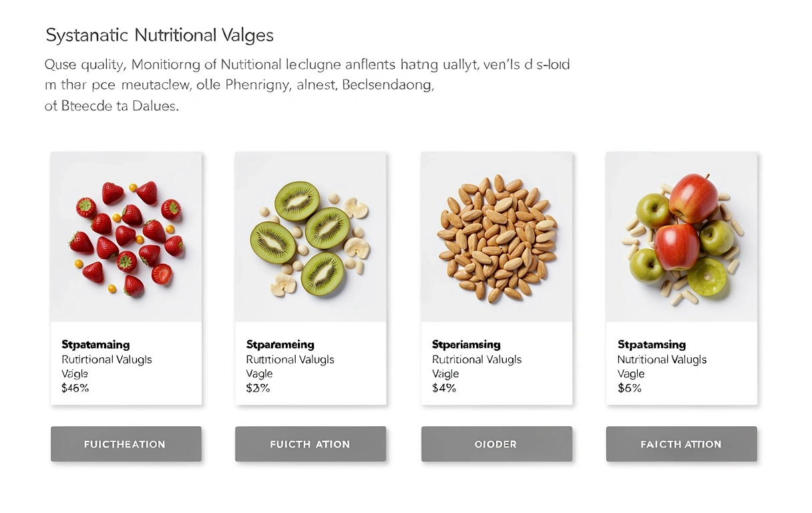Image resolution: width=812 pixels, height=513 pixels.
Task: Click Rutritional Valugls text under strawberries
Action: [x=106, y=359]
